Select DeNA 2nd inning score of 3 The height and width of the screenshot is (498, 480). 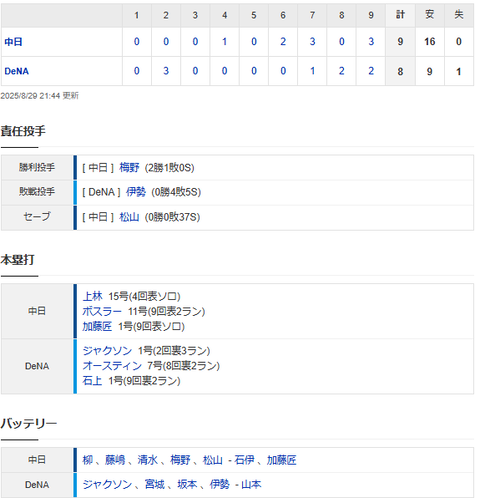tap(166, 71)
